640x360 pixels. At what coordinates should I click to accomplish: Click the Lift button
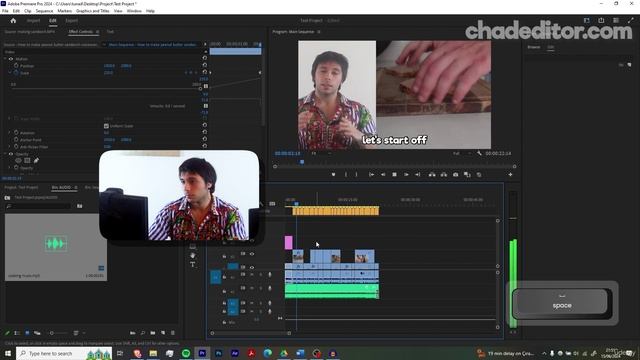point(432,175)
